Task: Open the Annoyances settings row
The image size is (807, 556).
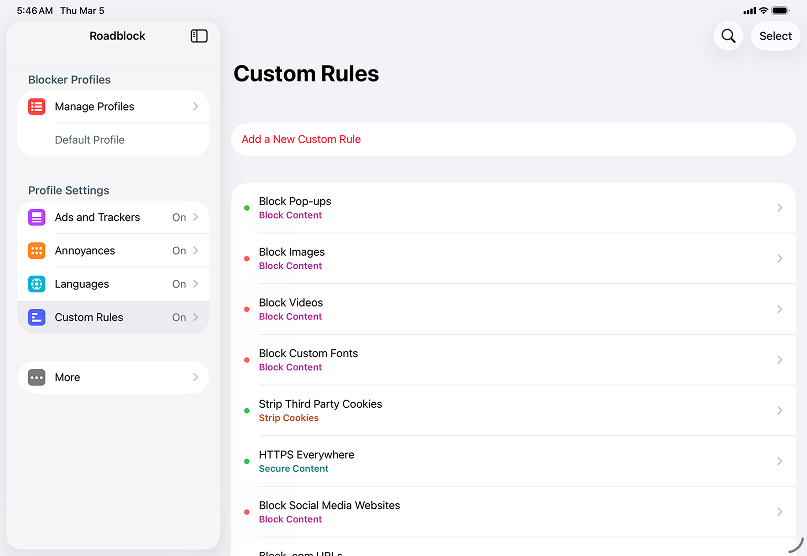Action: click(x=113, y=251)
